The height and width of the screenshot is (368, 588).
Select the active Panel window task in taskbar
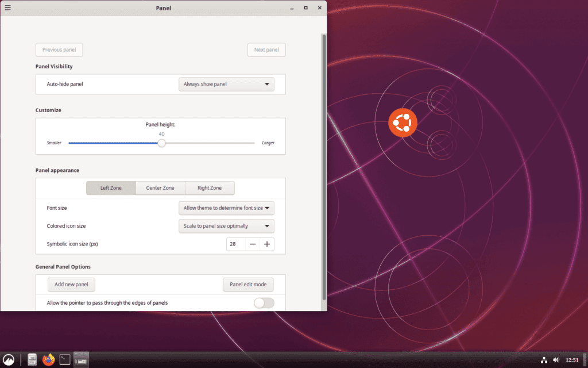[80, 359]
